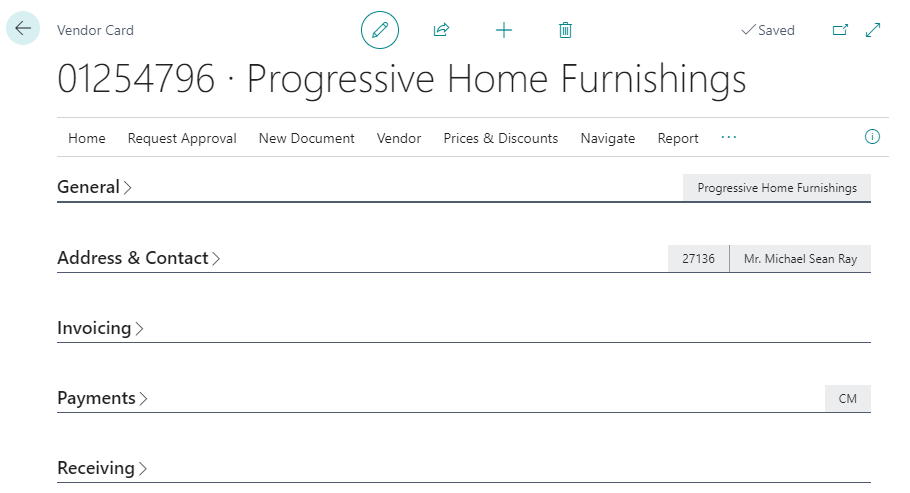This screenshot has height=493, width=910.
Task: Click the expand fullscreen arrows icon
Action: pos(873,30)
